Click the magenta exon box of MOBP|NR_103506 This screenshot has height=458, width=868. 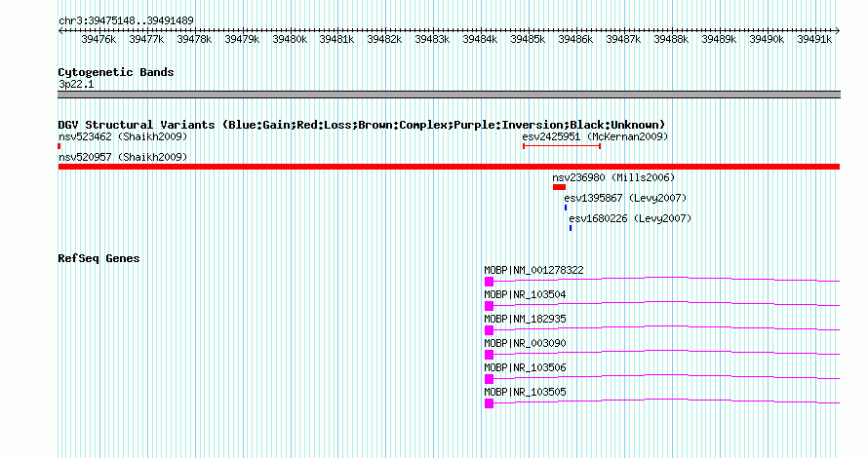tap(489, 379)
